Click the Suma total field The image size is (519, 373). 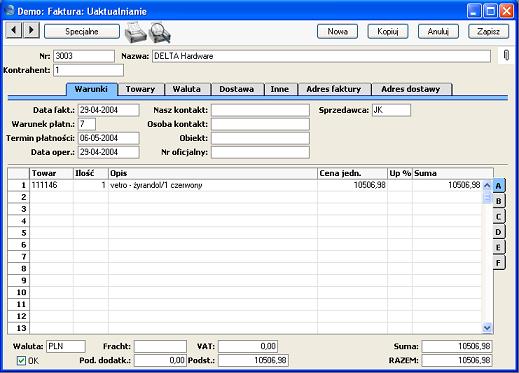click(457, 346)
